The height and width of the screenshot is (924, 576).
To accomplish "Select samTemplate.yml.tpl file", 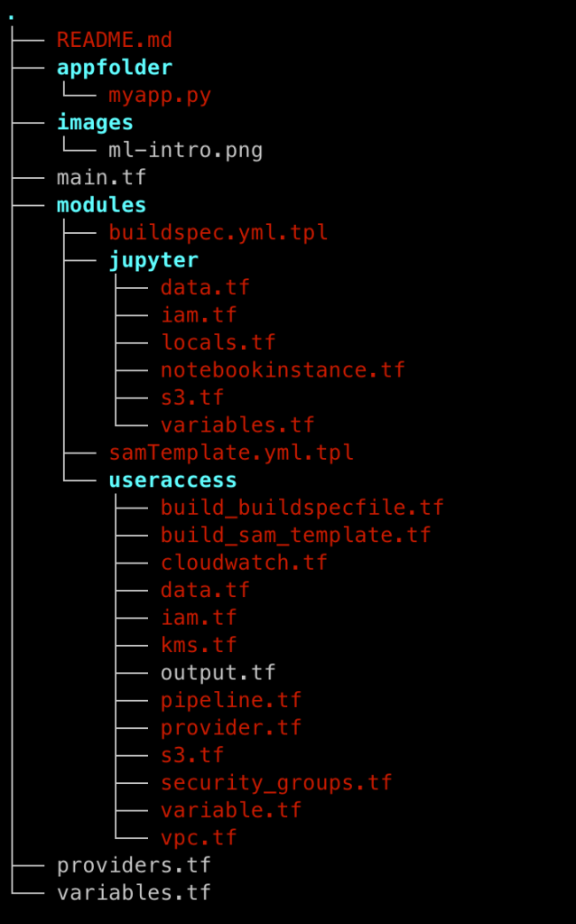I will tap(231, 453).
